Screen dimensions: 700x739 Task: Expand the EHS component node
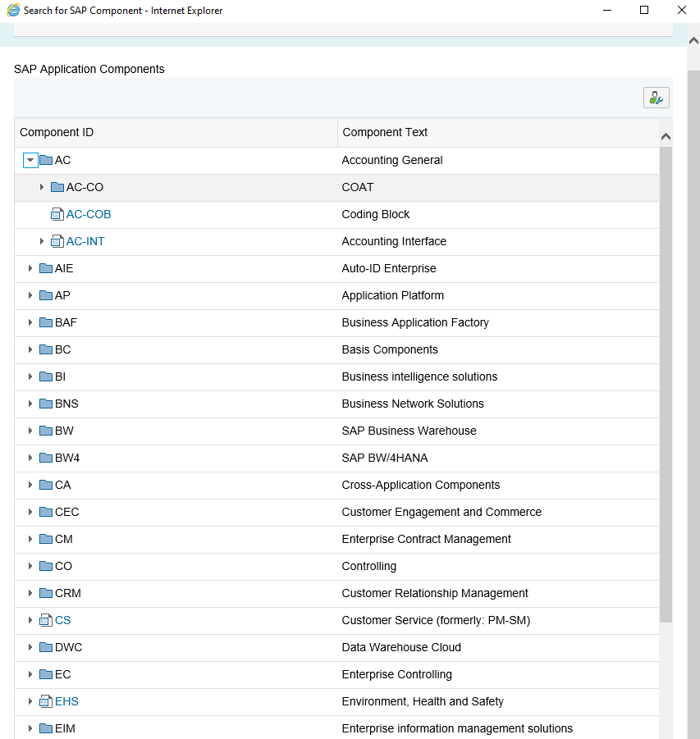pyautogui.click(x=30, y=701)
